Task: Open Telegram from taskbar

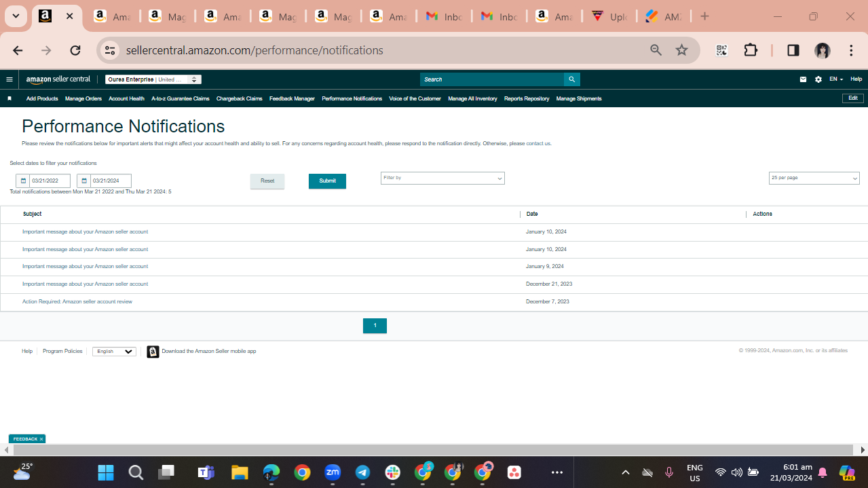Action: (362, 472)
